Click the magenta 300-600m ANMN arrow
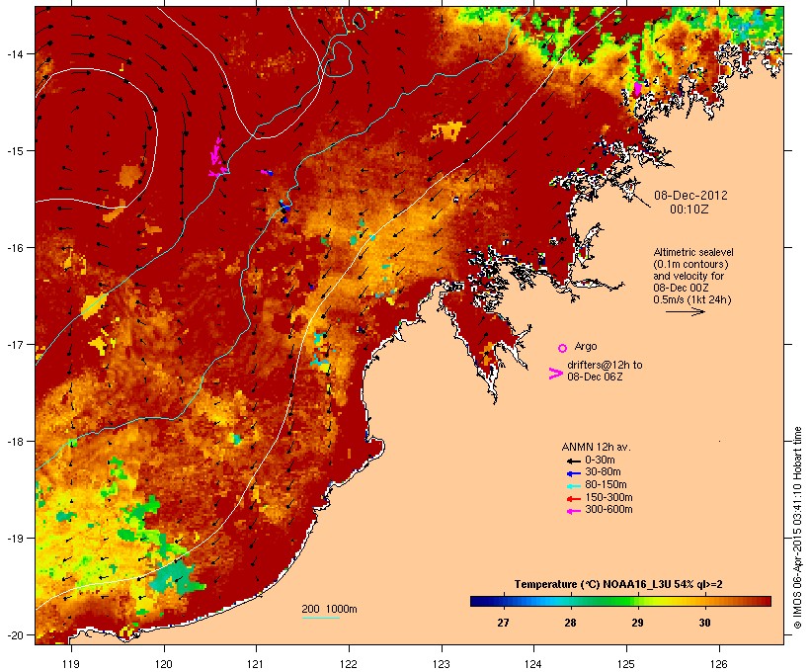The image size is (810, 672). 573,511
